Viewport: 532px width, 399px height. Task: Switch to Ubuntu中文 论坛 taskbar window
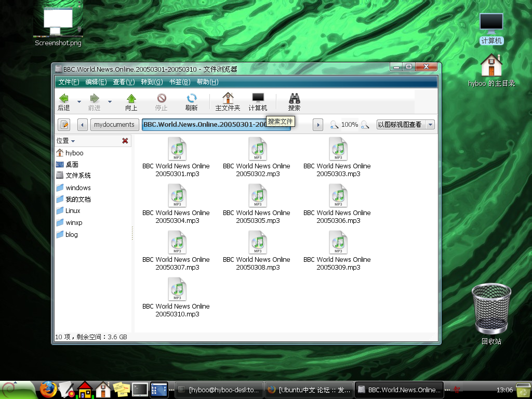click(x=309, y=390)
